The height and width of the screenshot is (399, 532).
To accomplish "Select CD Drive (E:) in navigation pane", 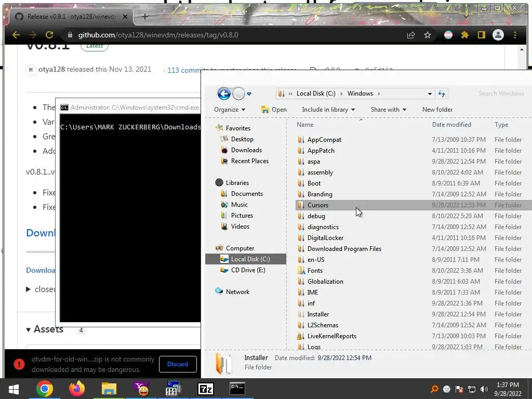I will [248, 270].
